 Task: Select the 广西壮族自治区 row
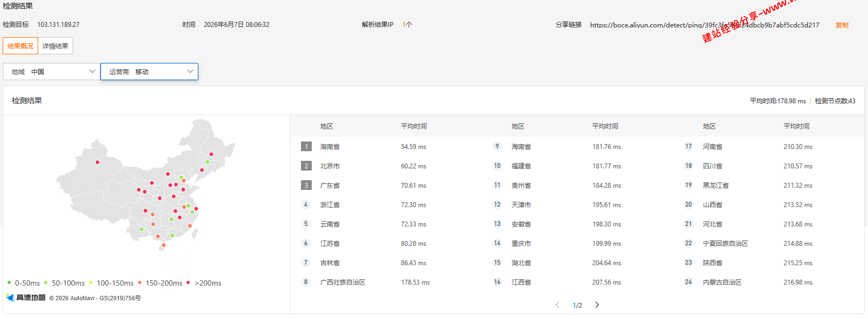tap(386, 282)
